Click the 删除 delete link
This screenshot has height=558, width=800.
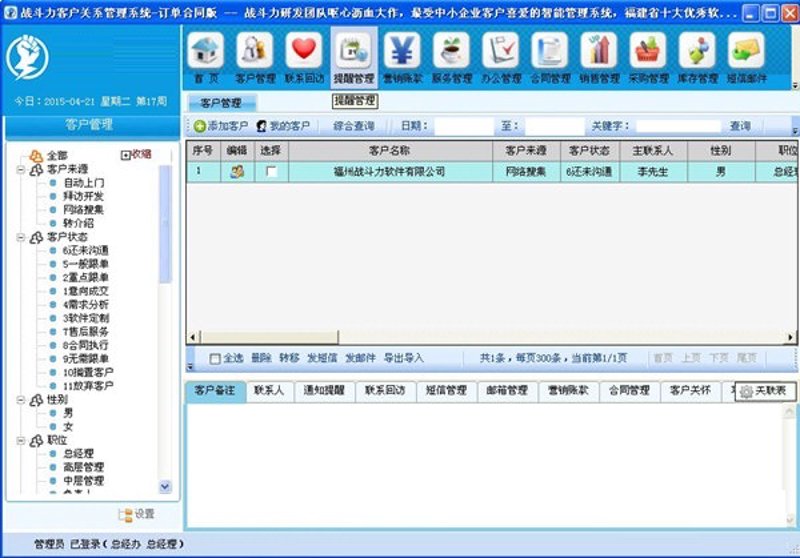point(261,359)
